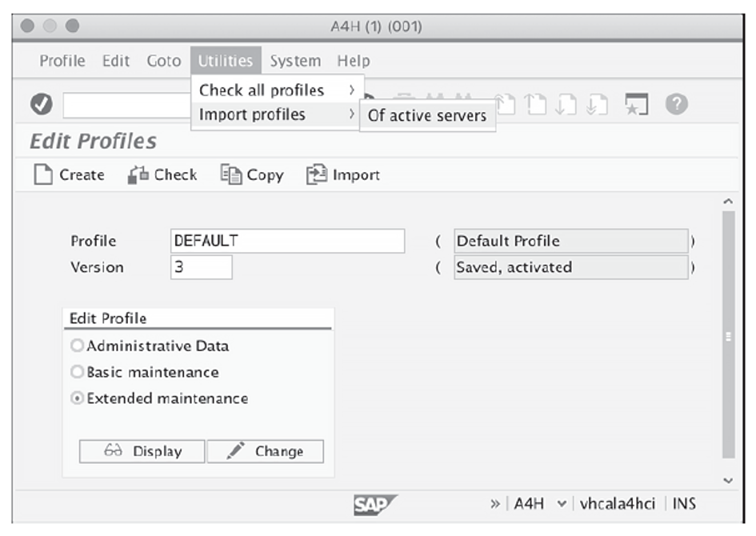Click the Create blank page icon

tap(43, 174)
